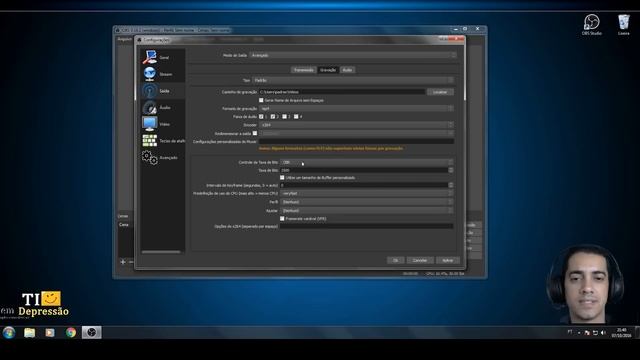
Task: Click the recording path input field
Action: [342, 92]
